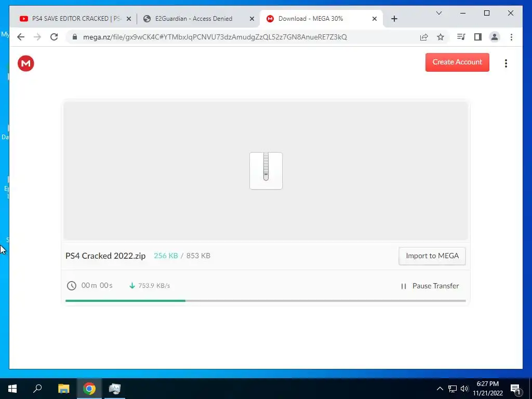Open Chrome profile avatar
This screenshot has height=399, width=532.
click(495, 37)
